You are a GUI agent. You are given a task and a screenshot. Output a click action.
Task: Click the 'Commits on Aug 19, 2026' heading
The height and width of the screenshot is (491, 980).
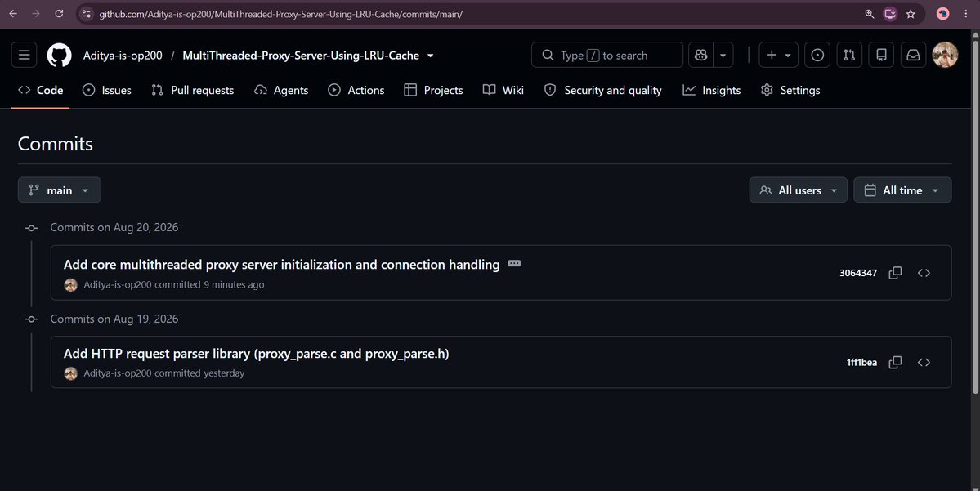point(114,319)
